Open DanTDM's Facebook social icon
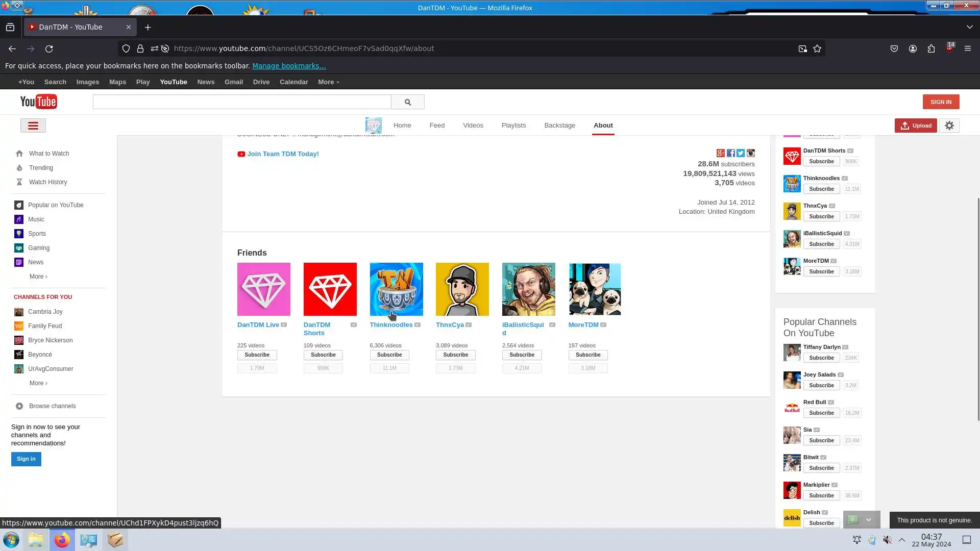Viewport: 980px width, 551px height. [731, 153]
